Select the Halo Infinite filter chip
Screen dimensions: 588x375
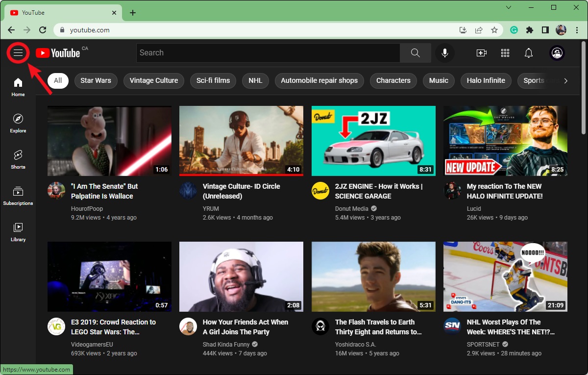[486, 80]
